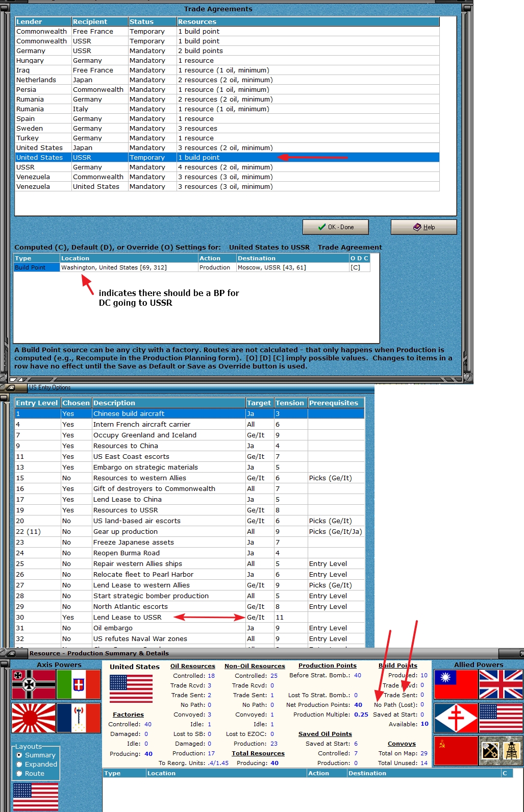This screenshot has width=524, height=812.
Task: Choose the Route layout option
Action: tap(30, 773)
